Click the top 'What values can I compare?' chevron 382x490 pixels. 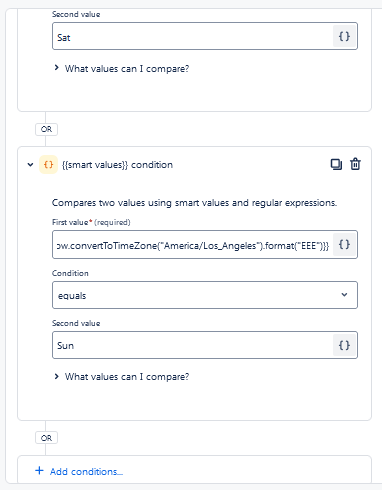(x=56, y=68)
